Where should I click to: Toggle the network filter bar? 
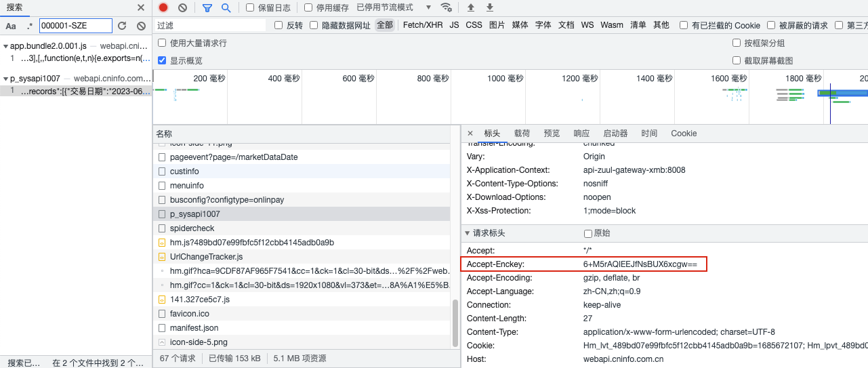tap(207, 7)
